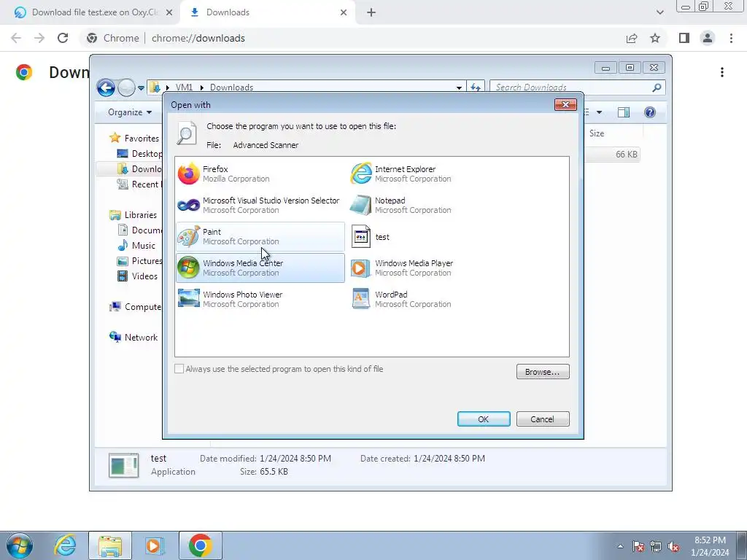Select Windows Media Center entry
The image size is (747, 560).
[x=260, y=268]
